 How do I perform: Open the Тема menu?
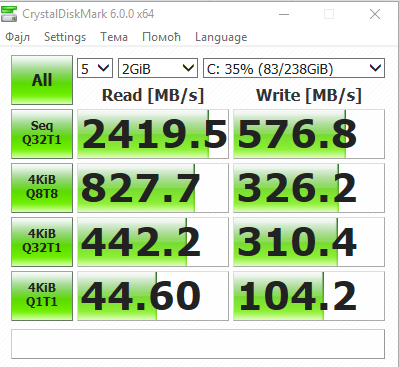point(114,37)
